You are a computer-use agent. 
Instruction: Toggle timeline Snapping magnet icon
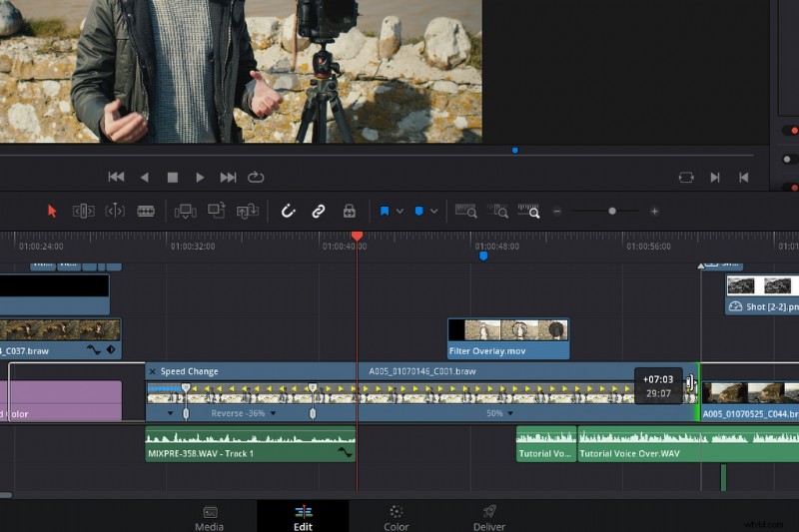[289, 211]
